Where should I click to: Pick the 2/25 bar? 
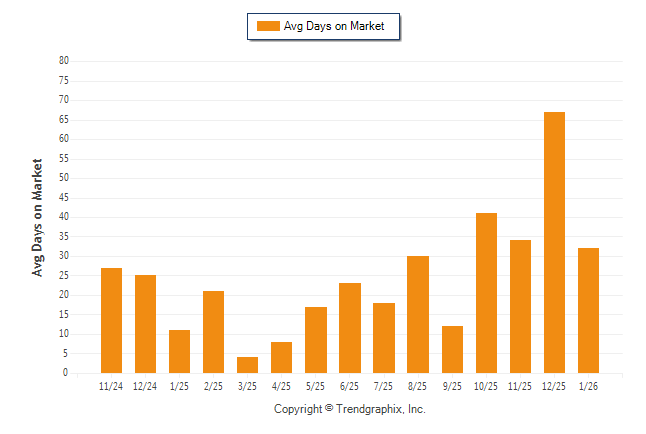pyautogui.click(x=213, y=332)
